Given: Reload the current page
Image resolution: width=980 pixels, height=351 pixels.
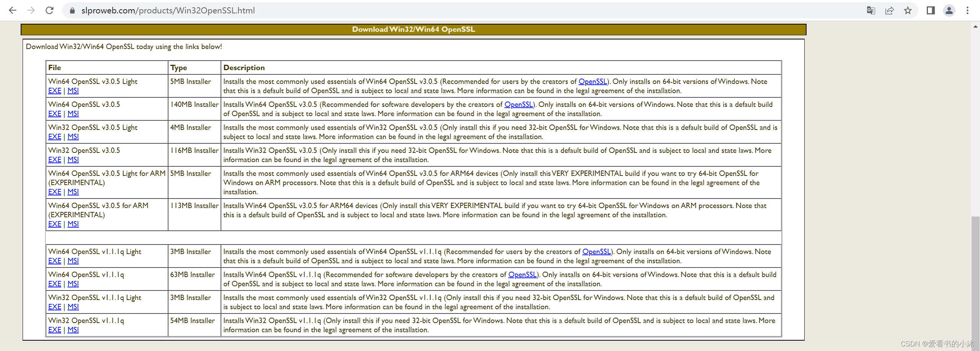Looking at the screenshot, I should pyautogui.click(x=49, y=10).
